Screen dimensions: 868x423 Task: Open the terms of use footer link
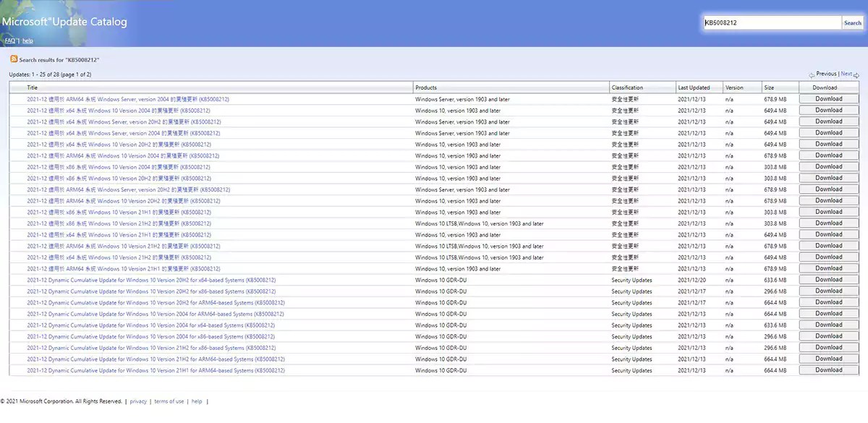coord(169,401)
